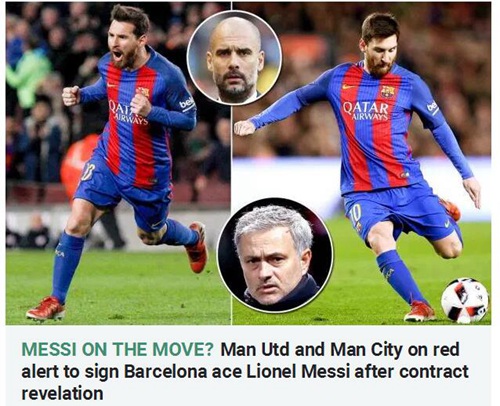The height and width of the screenshot is (406, 500).
Task: Select the top circular portrait of bald man
Action: [234, 58]
